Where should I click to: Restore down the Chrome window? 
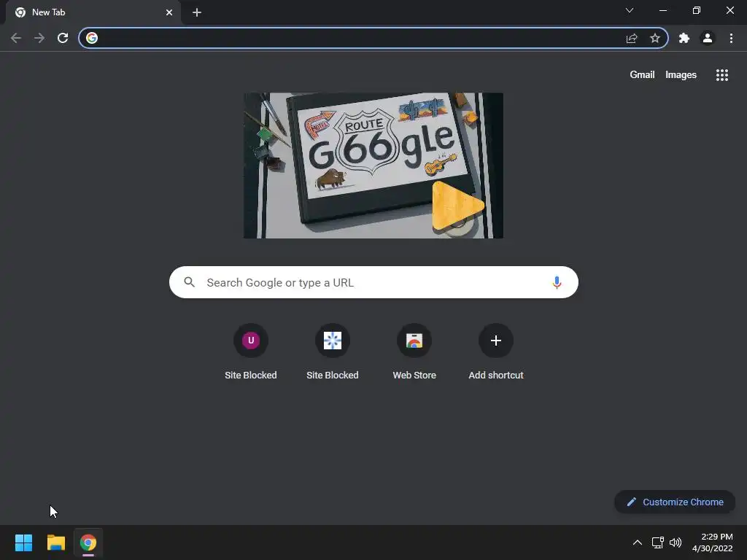(697, 10)
